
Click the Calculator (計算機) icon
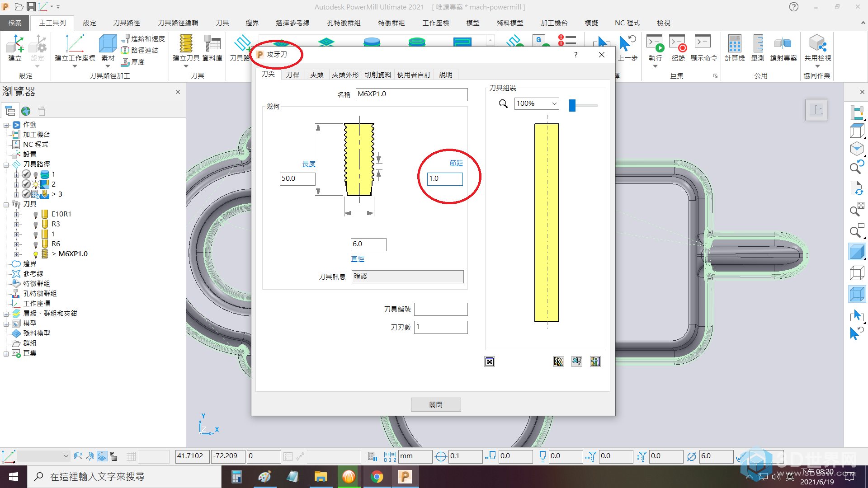(x=735, y=44)
